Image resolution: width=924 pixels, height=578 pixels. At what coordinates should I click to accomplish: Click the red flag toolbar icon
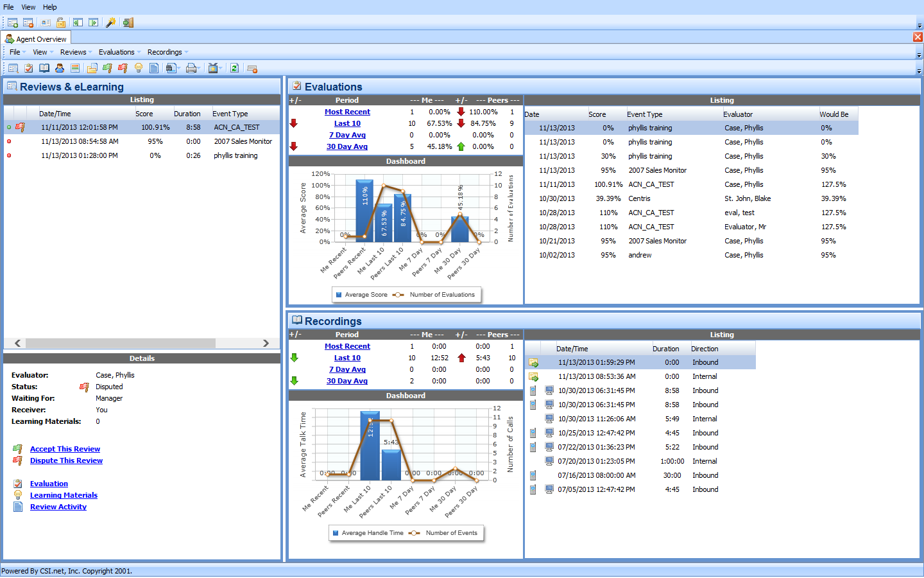click(x=123, y=68)
